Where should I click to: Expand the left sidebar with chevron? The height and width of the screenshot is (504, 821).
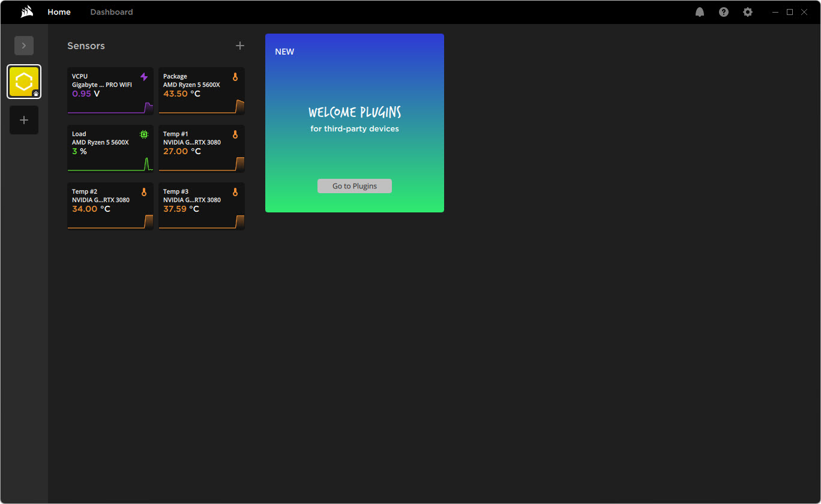(24, 46)
